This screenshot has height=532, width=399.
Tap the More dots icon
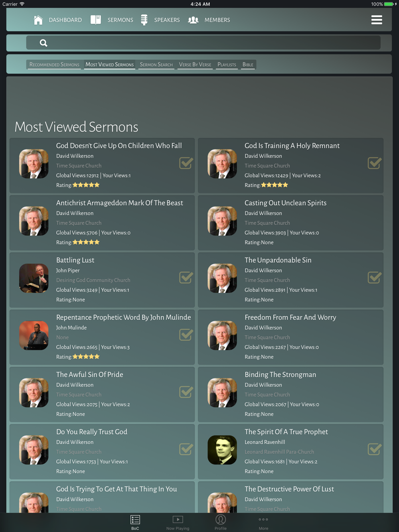click(x=263, y=519)
